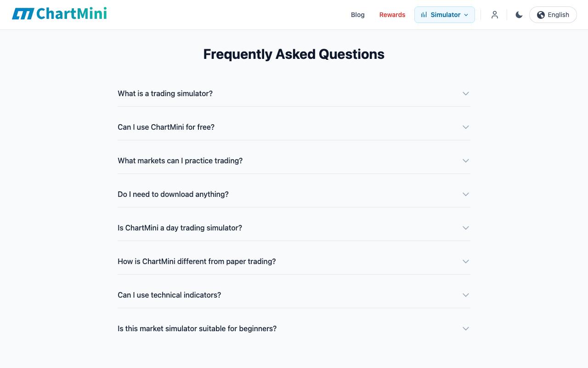Click the ChartMini logo
Viewport: 588px width, 368px height.
59,14
